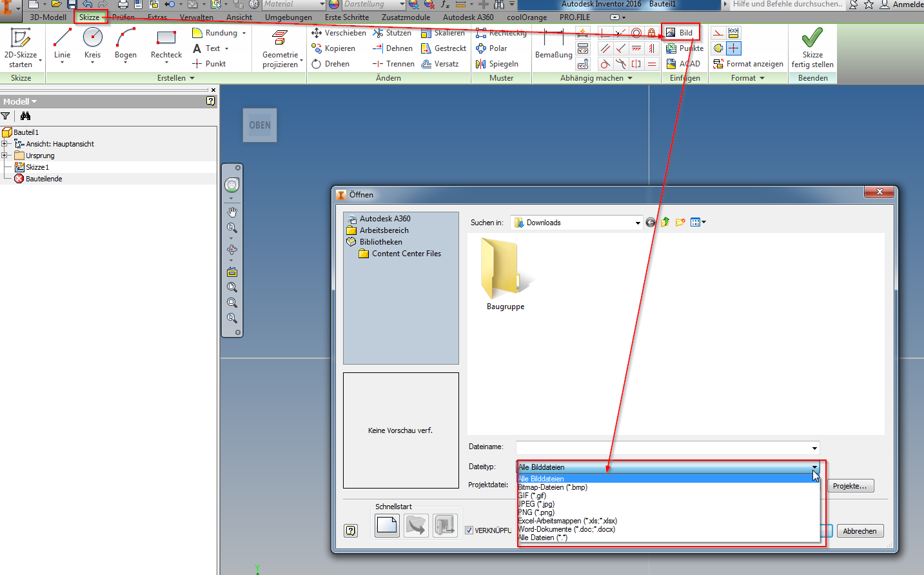Click the Rundung fillet tool
924x575 pixels.
[x=215, y=33]
